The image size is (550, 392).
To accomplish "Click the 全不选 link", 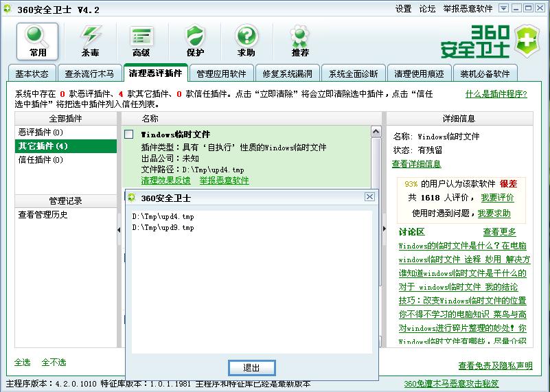I will 54,362.
